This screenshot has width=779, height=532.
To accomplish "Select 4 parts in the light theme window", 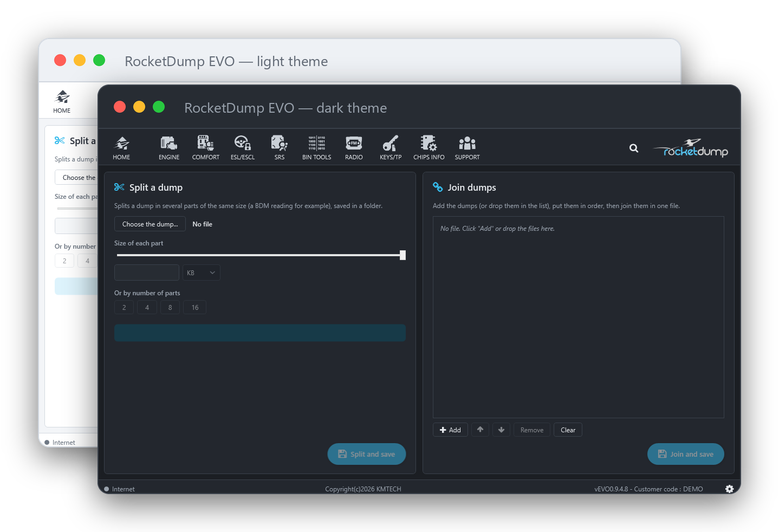I will click(87, 261).
